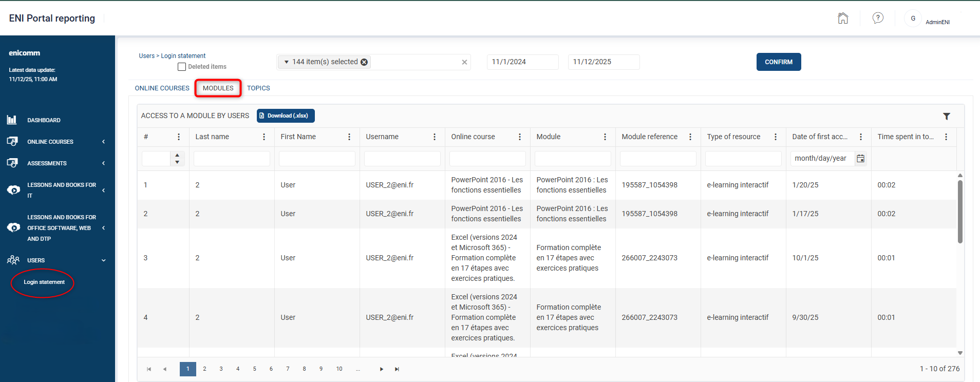The image size is (980, 382).
Task: Open the help question mark icon
Action: coord(878,18)
